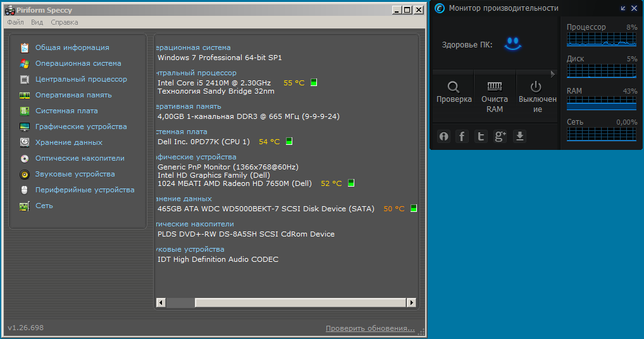Click the Twitter icon in performance monitor

[481, 136]
